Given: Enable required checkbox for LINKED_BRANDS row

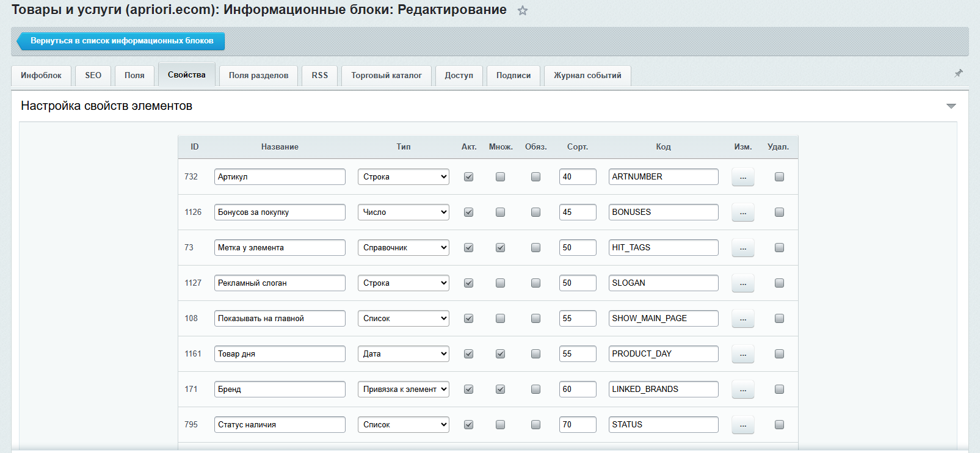Looking at the screenshot, I should tap(535, 389).
